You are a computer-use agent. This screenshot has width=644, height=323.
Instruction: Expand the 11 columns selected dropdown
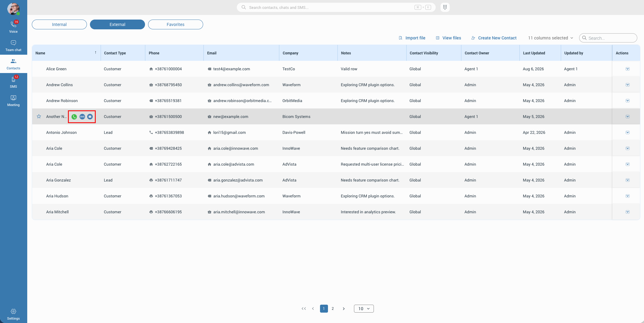551,38
